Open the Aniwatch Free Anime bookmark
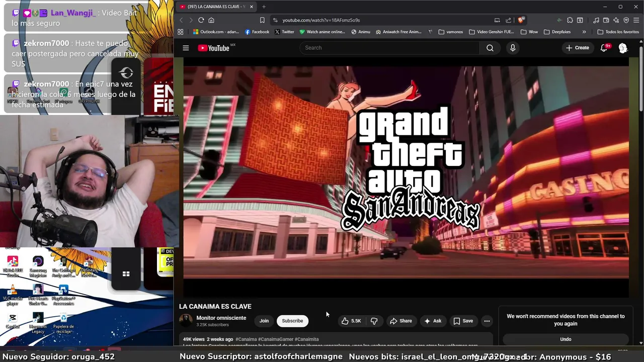Image resolution: width=644 pixels, height=362 pixels. point(398,32)
